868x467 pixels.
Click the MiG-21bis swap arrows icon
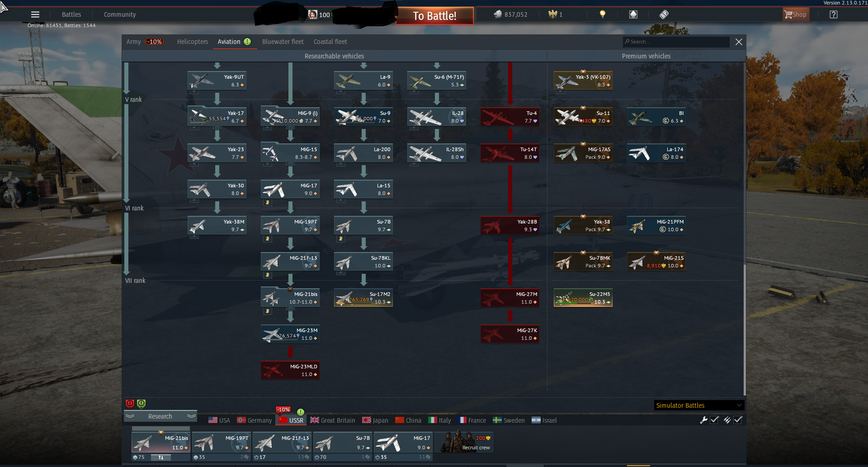160,457
